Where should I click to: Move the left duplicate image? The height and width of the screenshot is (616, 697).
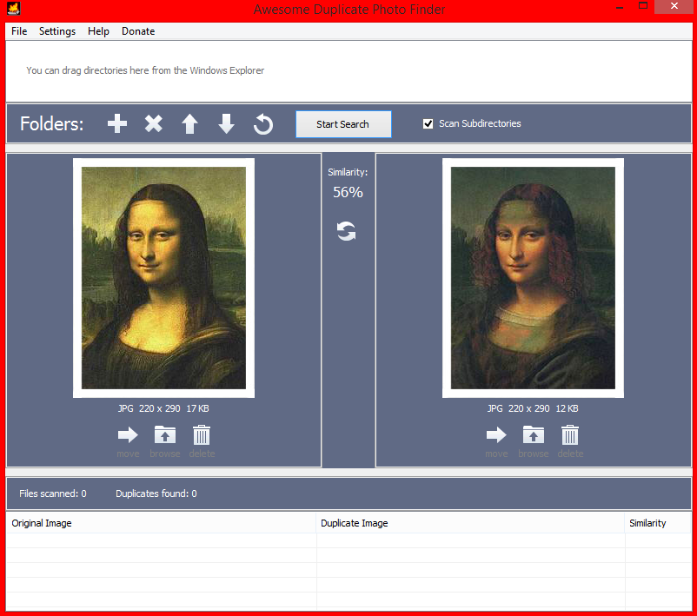tap(127, 434)
